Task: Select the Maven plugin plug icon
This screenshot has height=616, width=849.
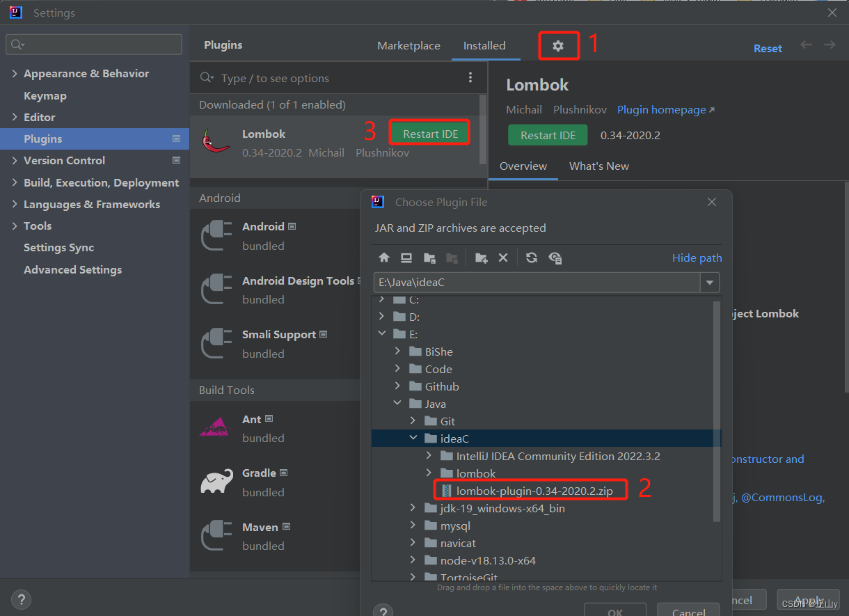Action: pyautogui.click(x=216, y=536)
